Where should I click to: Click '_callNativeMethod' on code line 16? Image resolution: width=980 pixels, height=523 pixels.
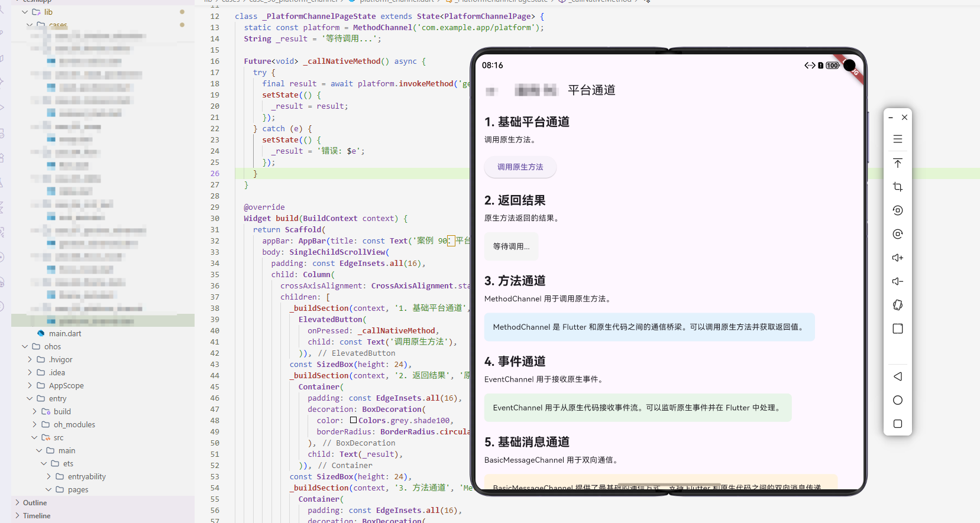click(x=342, y=61)
